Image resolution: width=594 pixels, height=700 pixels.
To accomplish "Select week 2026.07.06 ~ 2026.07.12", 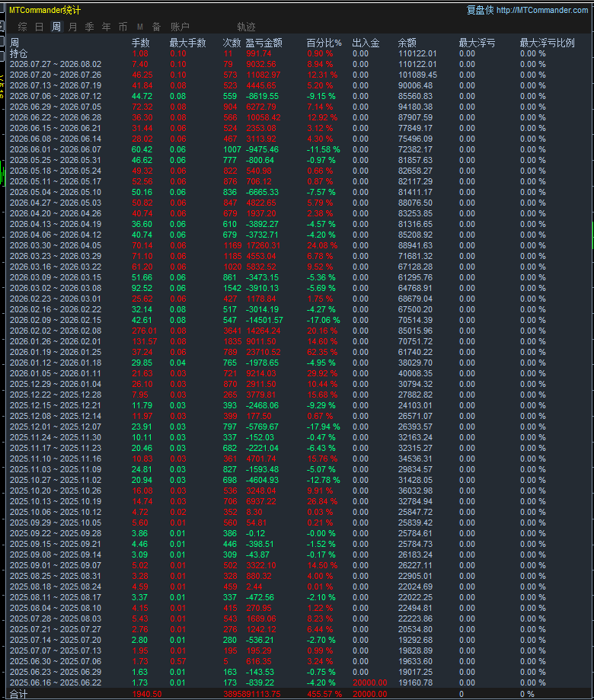I will 56,96.
